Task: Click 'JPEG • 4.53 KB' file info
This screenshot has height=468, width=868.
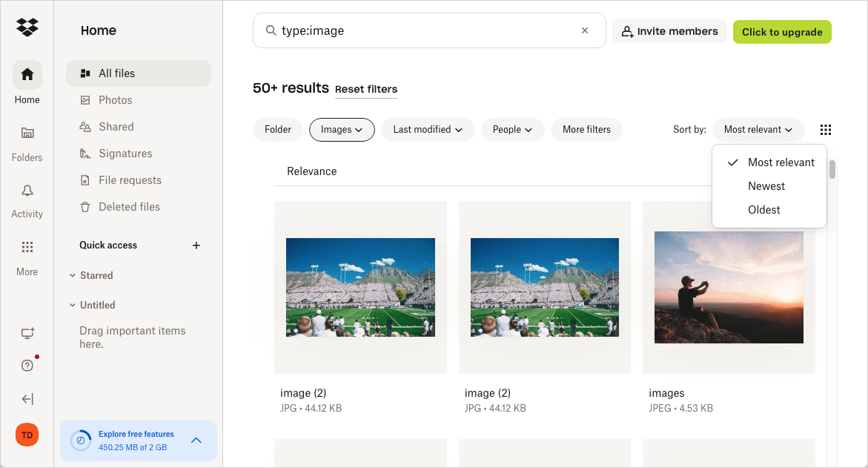Action: tap(681, 408)
